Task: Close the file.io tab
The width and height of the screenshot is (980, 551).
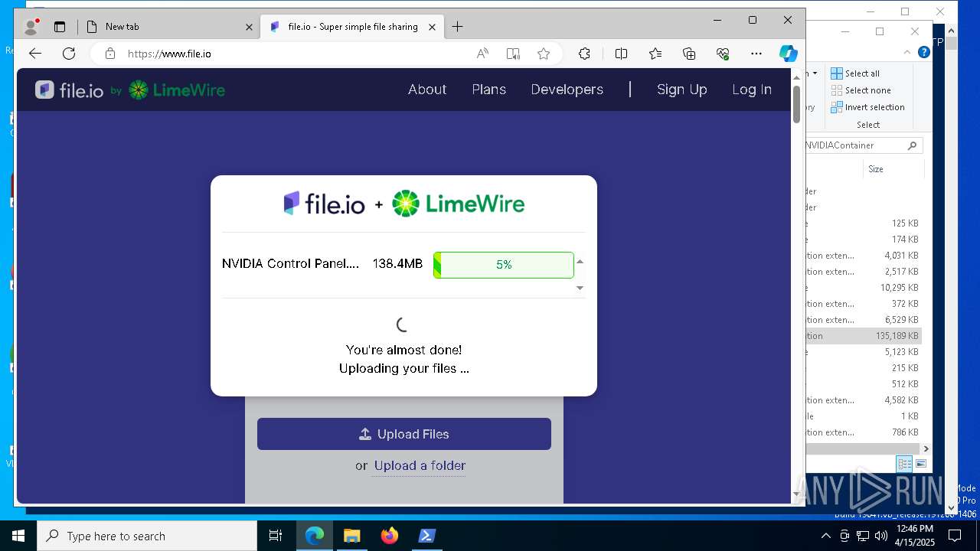Action: coord(432,27)
